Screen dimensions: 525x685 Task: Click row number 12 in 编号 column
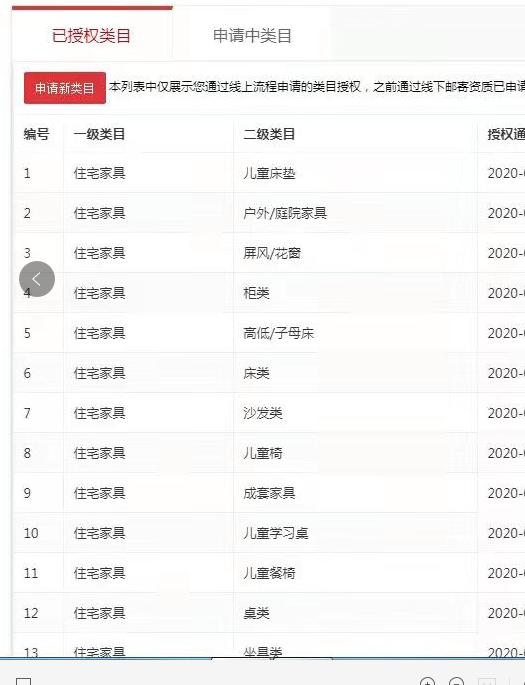31,613
